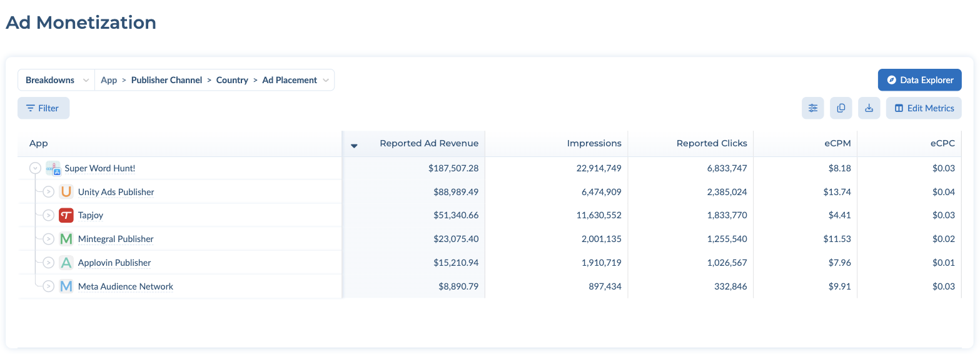Viewport: 980px width, 354px height.
Task: Expand the Meta Audience Network row
Action: 49,286
